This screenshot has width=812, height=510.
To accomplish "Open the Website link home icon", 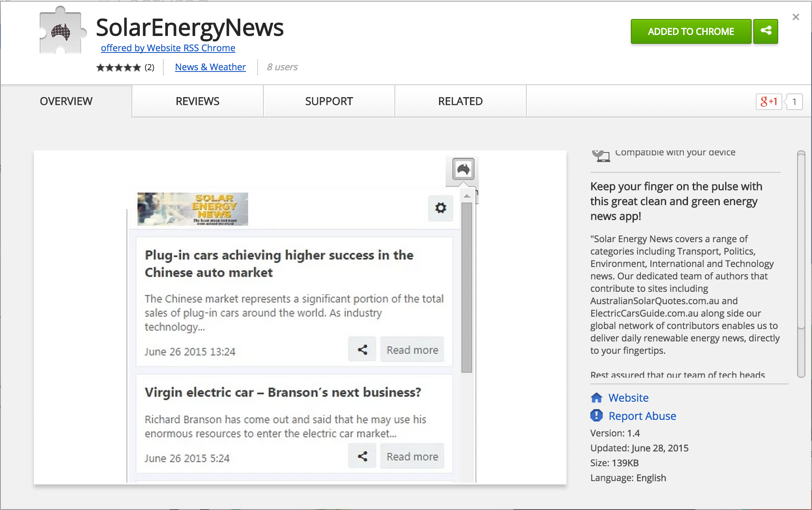I will pos(596,398).
